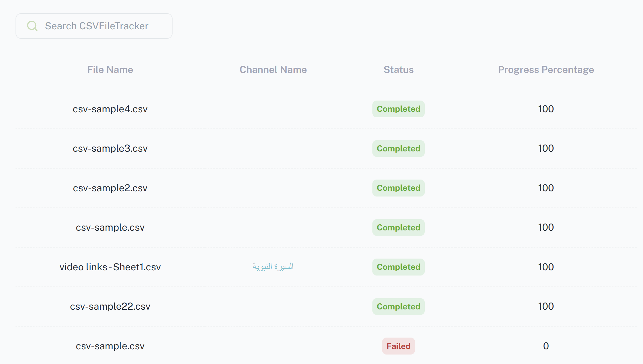Image resolution: width=643 pixels, height=364 pixels.
Task: Click the search magnifier icon
Action: pos(32,26)
